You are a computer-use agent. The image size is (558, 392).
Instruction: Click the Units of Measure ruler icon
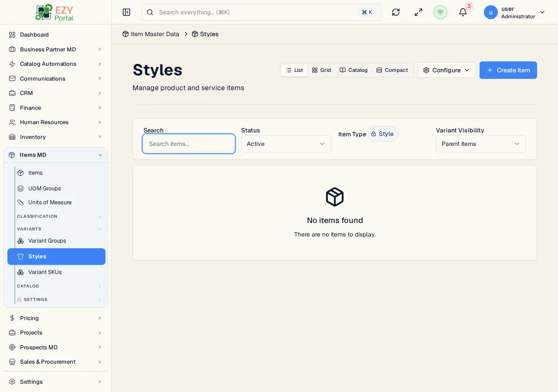[x=20, y=202]
